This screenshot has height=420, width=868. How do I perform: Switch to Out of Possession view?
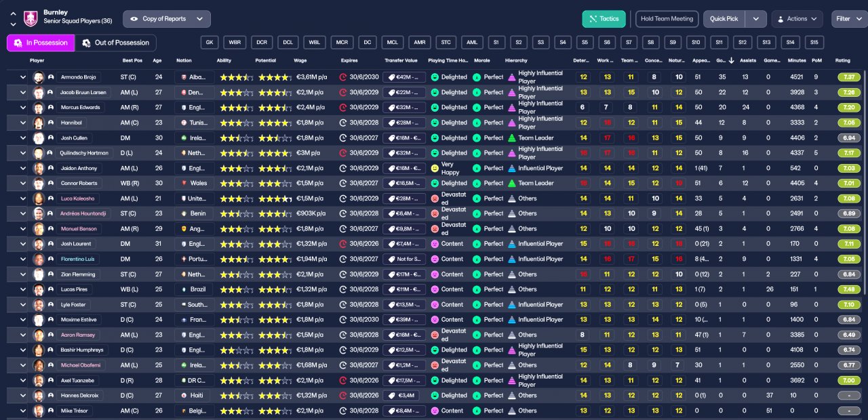[x=115, y=43]
